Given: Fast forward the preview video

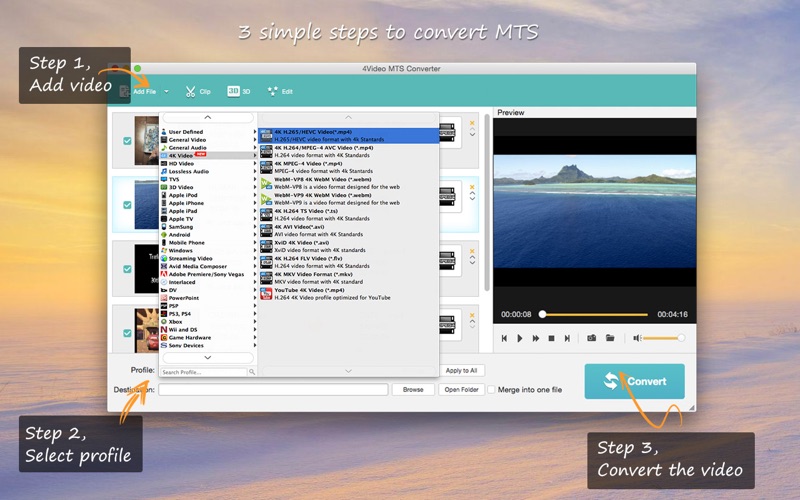Looking at the screenshot, I should click(x=536, y=338).
